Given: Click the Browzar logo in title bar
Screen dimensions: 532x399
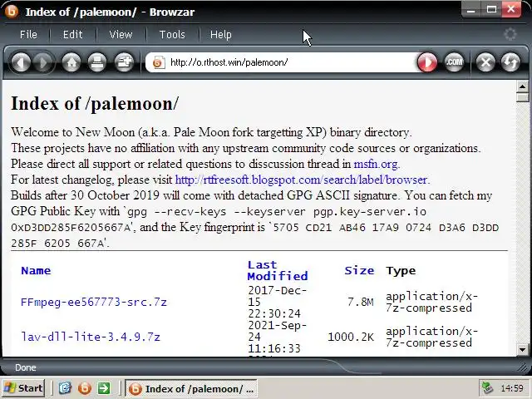Looking at the screenshot, I should point(11,12).
